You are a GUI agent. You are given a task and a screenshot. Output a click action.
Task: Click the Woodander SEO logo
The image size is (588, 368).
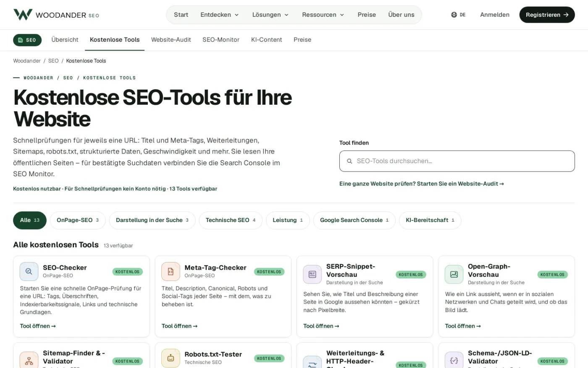pyautogui.click(x=56, y=15)
